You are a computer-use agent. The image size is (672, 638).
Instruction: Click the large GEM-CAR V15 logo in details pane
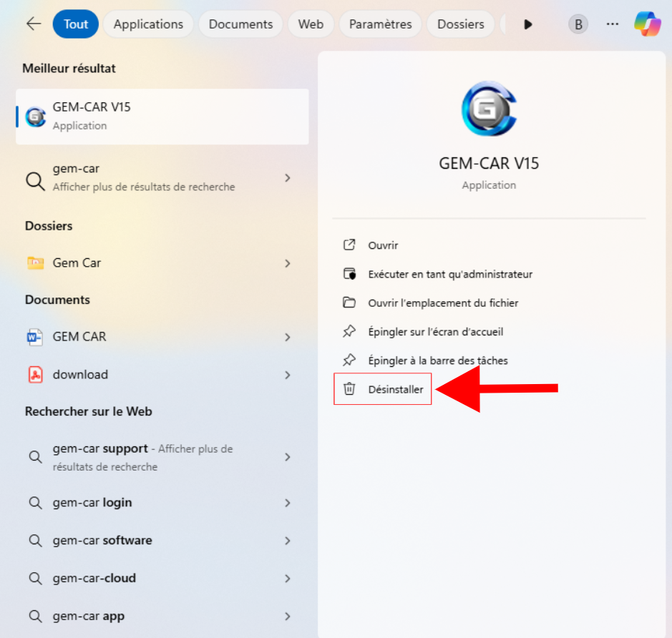point(489,108)
